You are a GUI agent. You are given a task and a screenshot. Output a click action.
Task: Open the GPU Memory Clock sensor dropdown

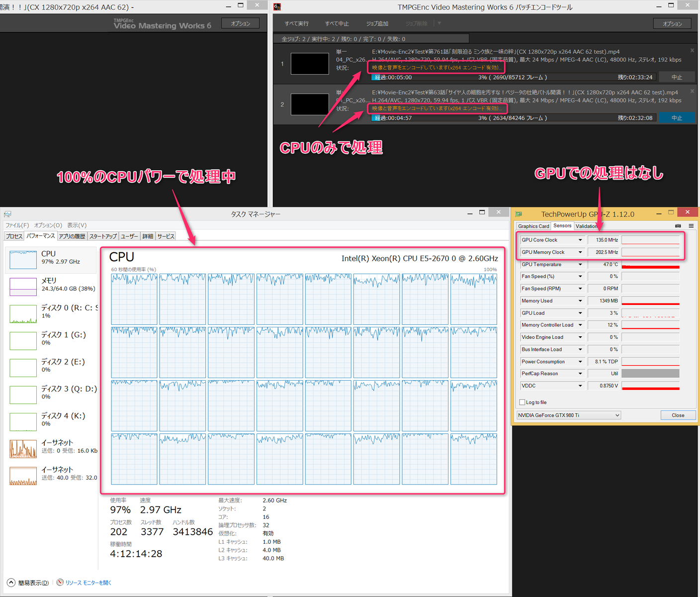580,252
